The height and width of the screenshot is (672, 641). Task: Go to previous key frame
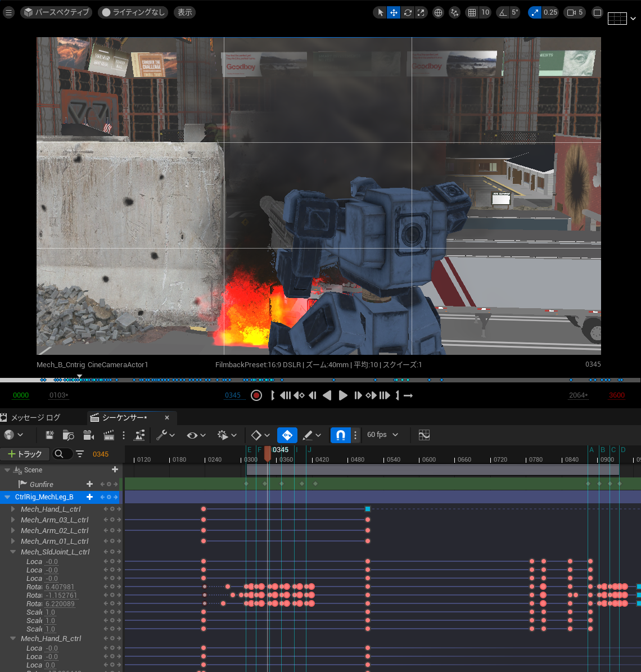click(299, 395)
